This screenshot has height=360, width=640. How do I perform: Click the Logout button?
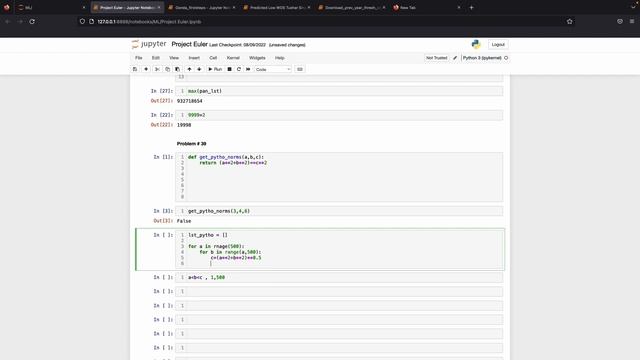498,44
